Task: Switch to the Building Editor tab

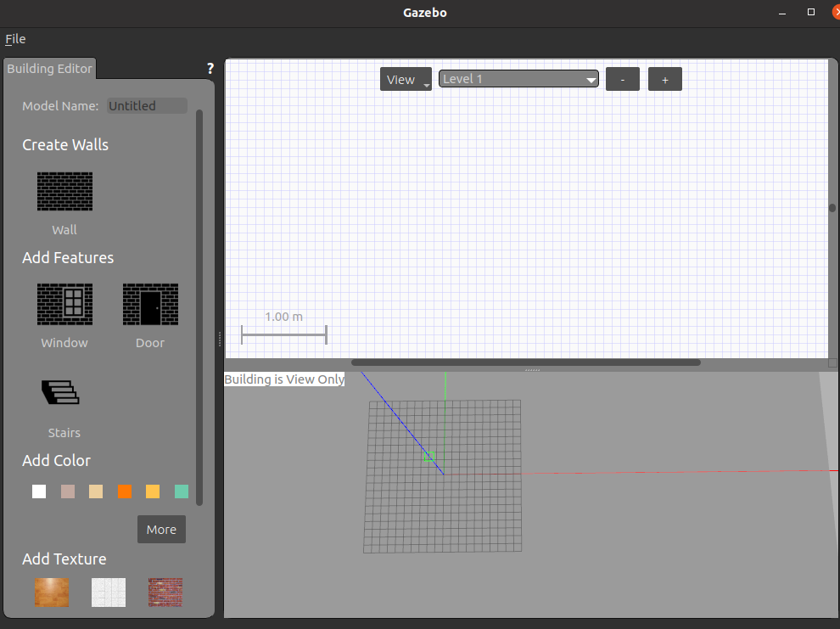Action: (49, 69)
